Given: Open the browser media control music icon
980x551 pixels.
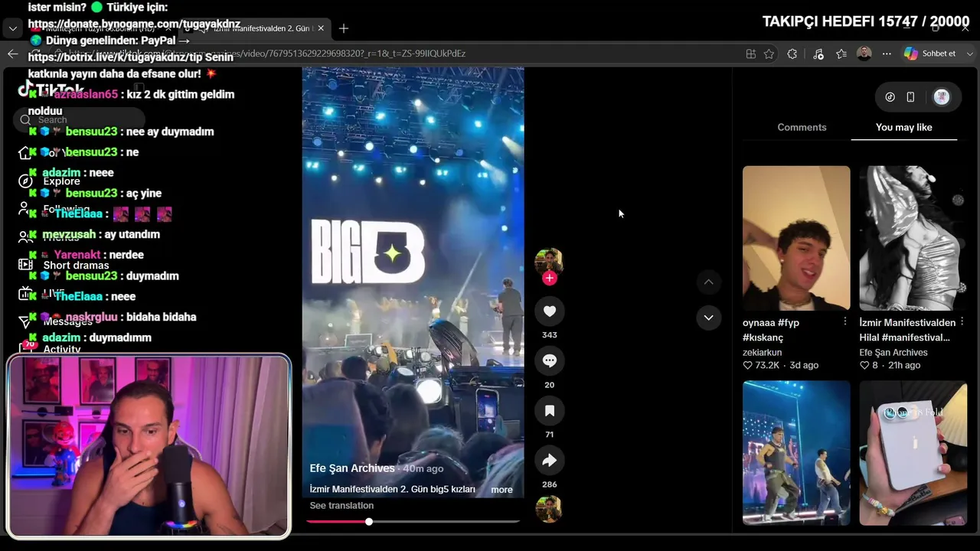Looking at the screenshot, I should pyautogui.click(x=818, y=54).
